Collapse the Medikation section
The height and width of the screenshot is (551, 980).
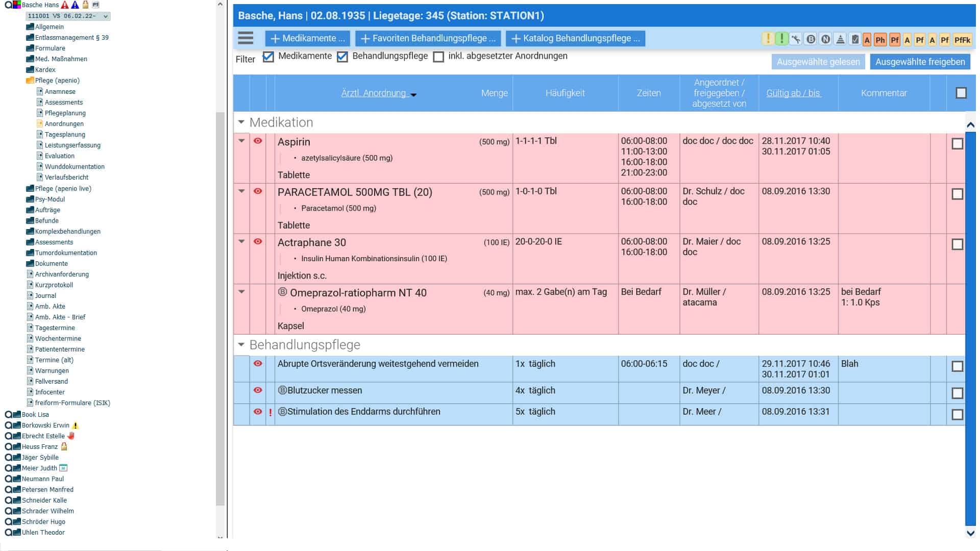[241, 122]
